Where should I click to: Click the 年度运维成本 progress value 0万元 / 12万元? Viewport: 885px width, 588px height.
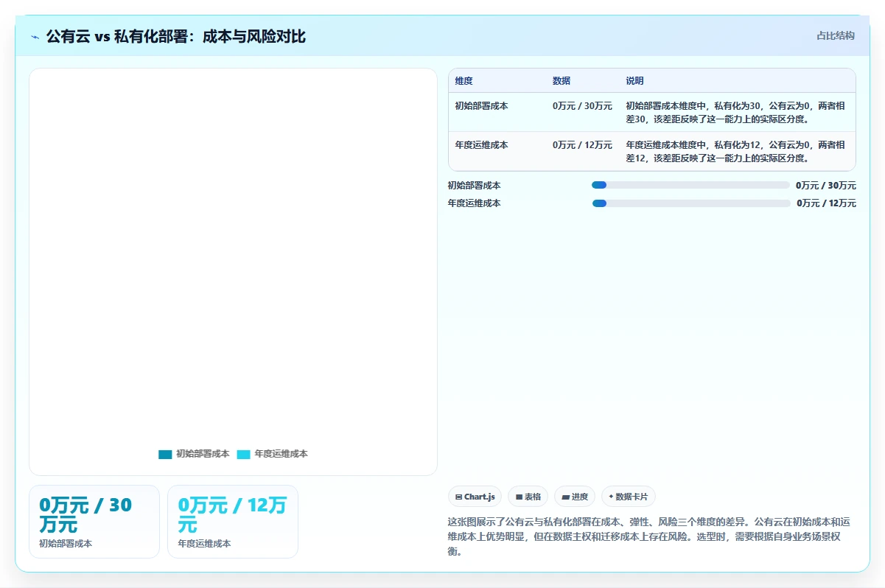(826, 203)
